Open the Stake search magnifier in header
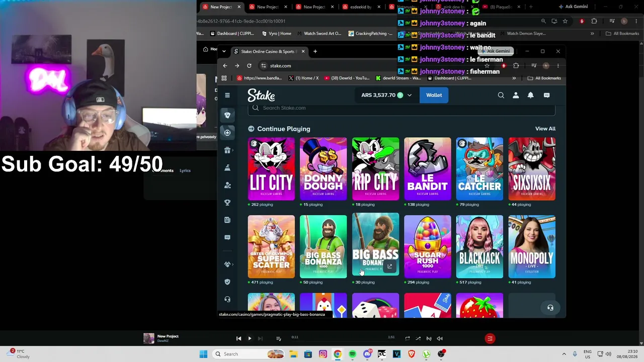This screenshot has height=362, width=644. click(x=501, y=95)
